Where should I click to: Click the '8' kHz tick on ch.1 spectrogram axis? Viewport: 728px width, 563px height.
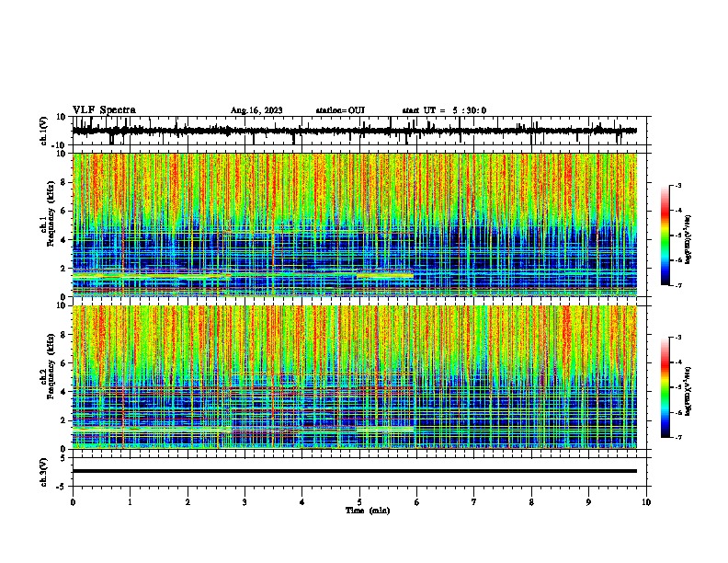(63, 182)
